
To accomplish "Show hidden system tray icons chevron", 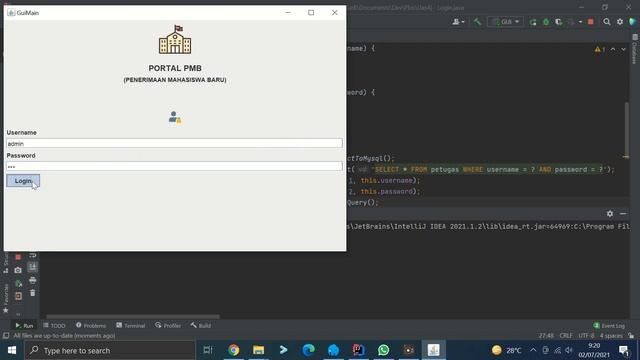I will pyautogui.click(x=533, y=350).
